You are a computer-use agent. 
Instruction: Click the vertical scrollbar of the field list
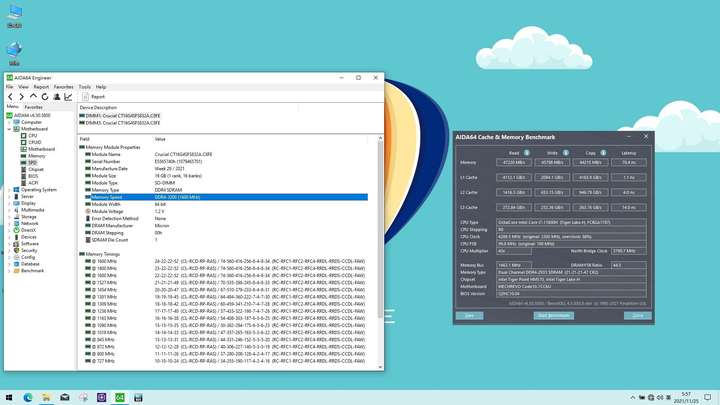click(380, 230)
